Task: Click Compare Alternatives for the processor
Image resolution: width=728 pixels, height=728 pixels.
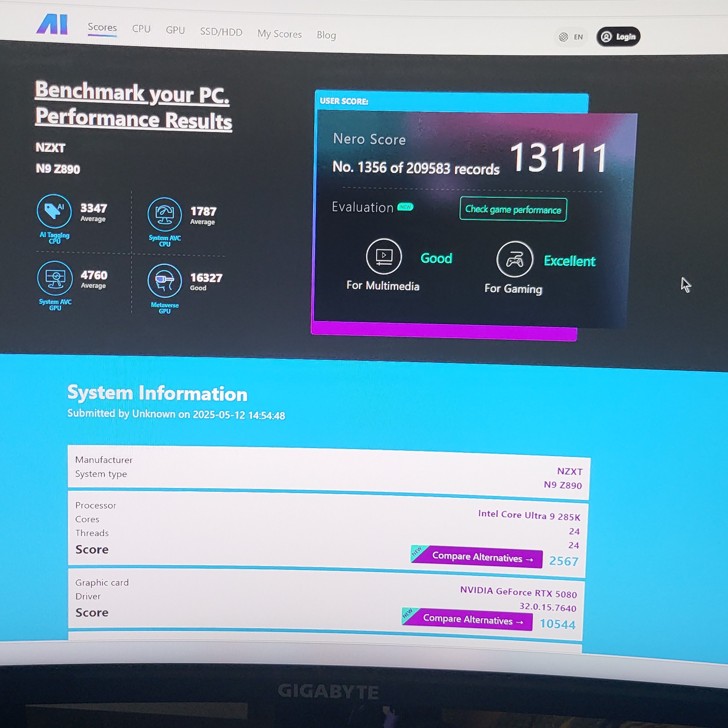Action: tap(477, 557)
